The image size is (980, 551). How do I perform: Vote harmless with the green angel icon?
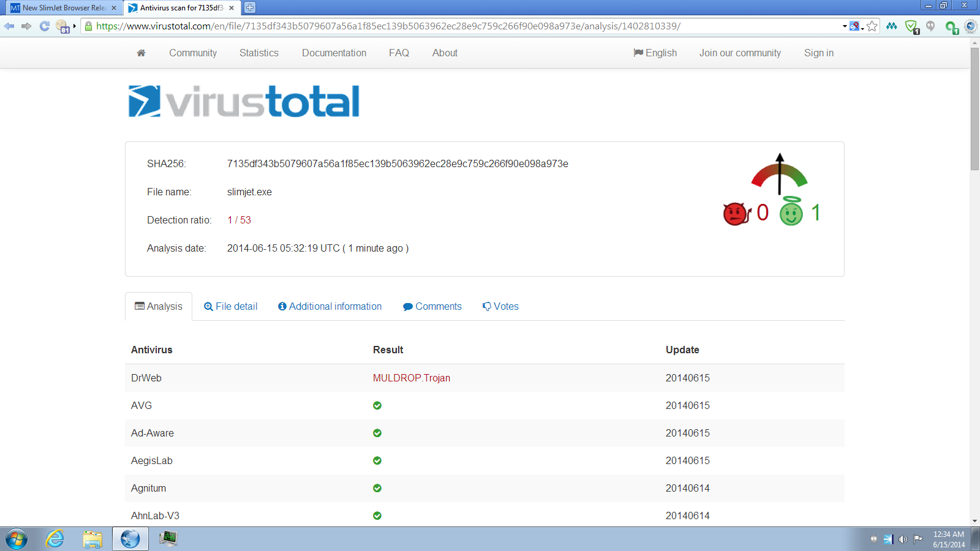(791, 211)
